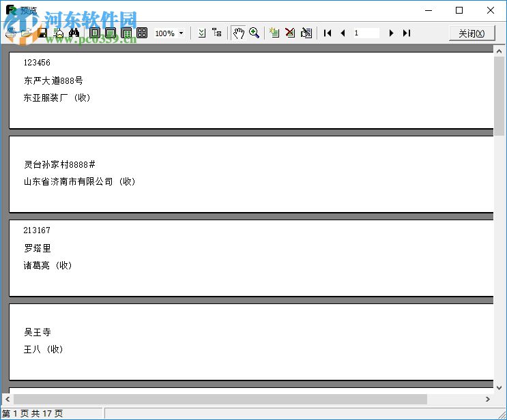
Task: Click the status bar text 第 1 页 共 17 页
Action: click(32, 414)
